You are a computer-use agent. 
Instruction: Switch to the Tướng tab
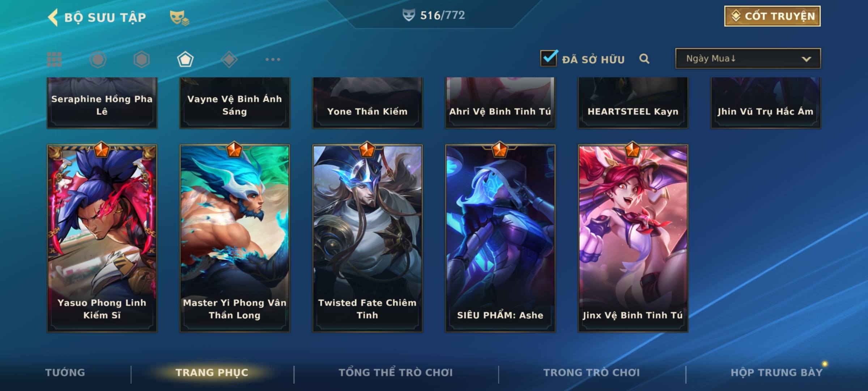(65, 373)
